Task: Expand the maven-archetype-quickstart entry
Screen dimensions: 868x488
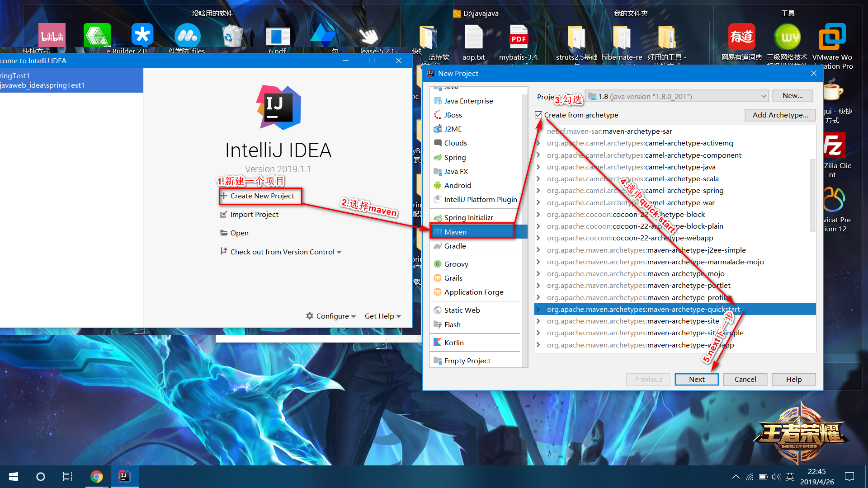Action: pyautogui.click(x=539, y=309)
